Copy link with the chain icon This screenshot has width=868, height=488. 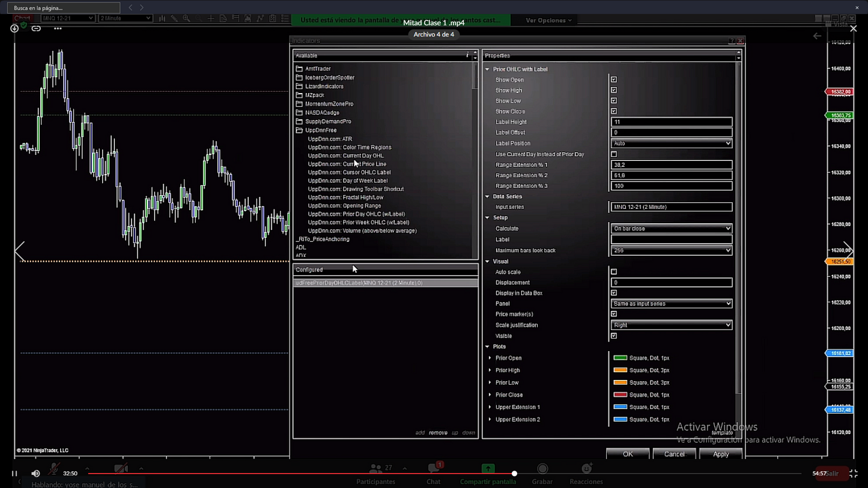36,28
